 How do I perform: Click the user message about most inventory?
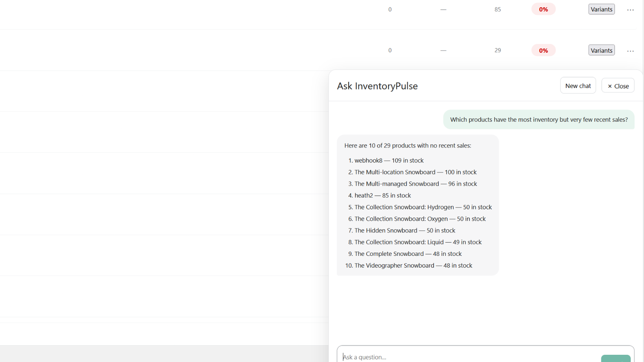coord(539,119)
